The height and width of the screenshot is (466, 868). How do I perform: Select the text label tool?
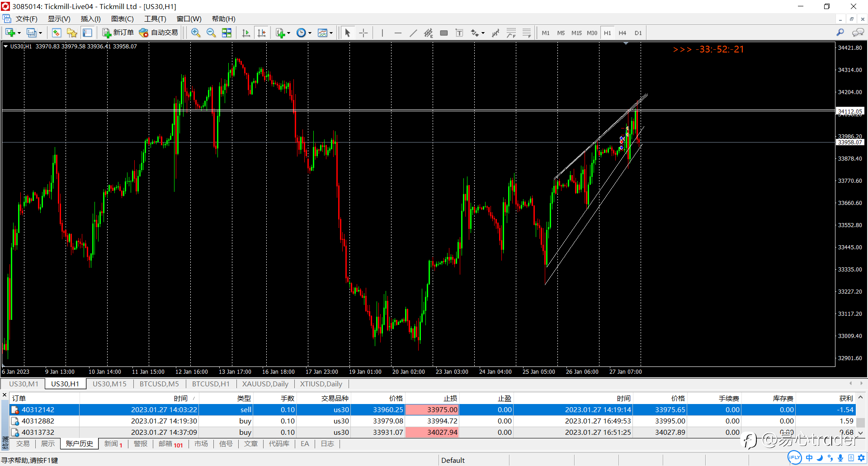pyautogui.click(x=459, y=33)
